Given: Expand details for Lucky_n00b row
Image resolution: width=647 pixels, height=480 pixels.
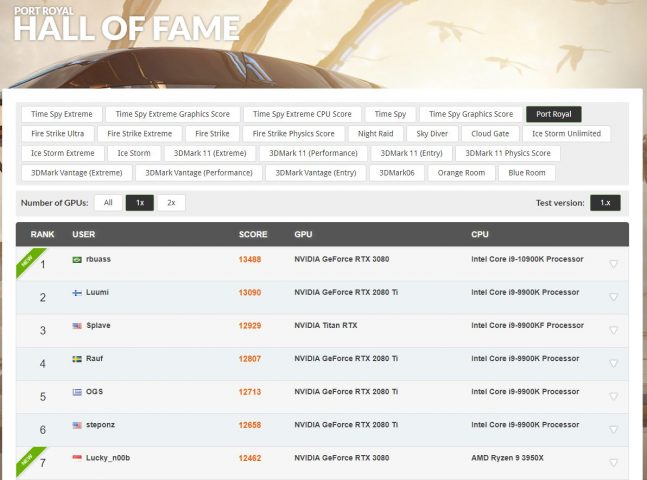Looking at the screenshot, I should coord(613,463).
